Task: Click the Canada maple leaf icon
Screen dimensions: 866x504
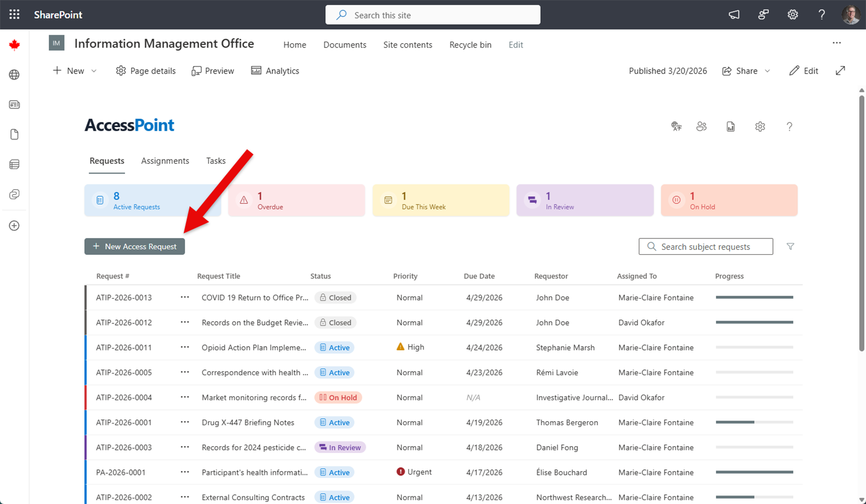Action: [15, 45]
